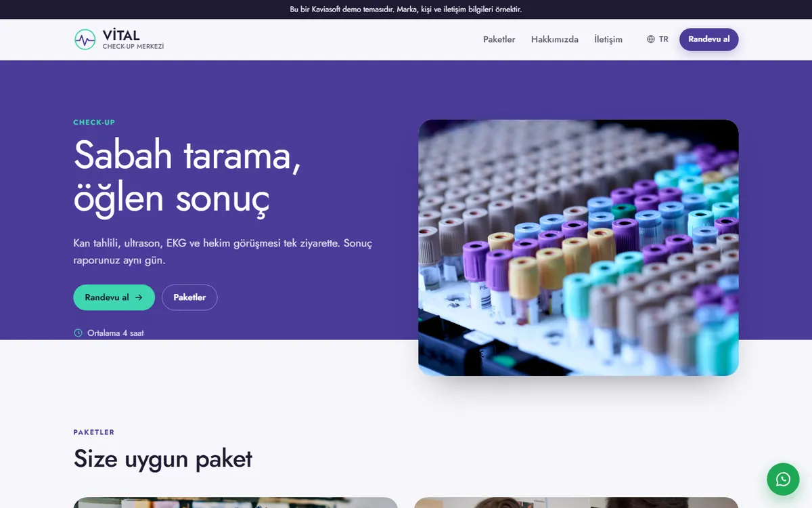This screenshot has width=812, height=508.
Task: Click the Sabah tarama, öğlen sonuç heading
Action: pyautogui.click(x=187, y=176)
